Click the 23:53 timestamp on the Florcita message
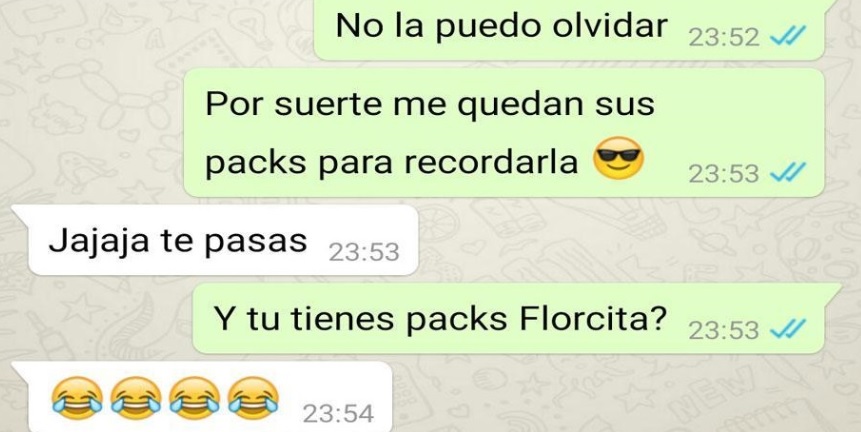This screenshot has height=432, width=861. coord(724,330)
